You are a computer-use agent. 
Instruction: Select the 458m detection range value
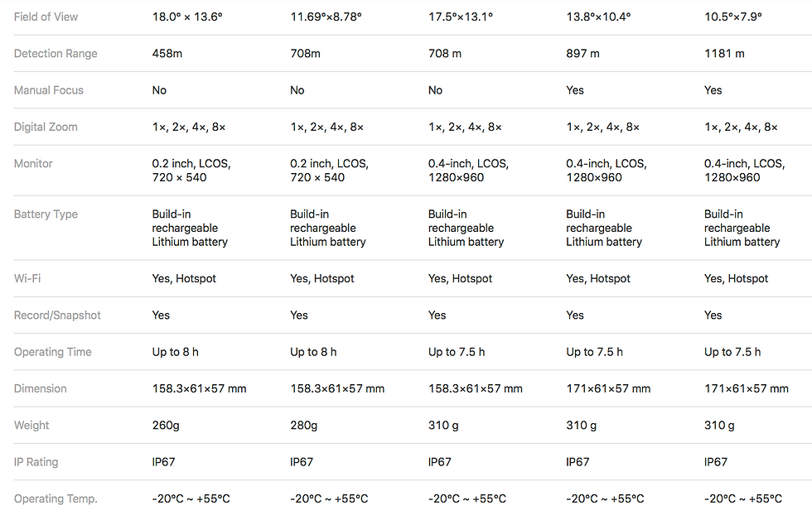click(x=167, y=53)
